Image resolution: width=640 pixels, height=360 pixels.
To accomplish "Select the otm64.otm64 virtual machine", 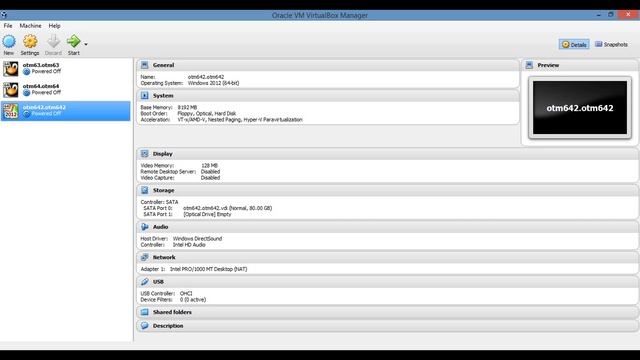I will 65,89.
